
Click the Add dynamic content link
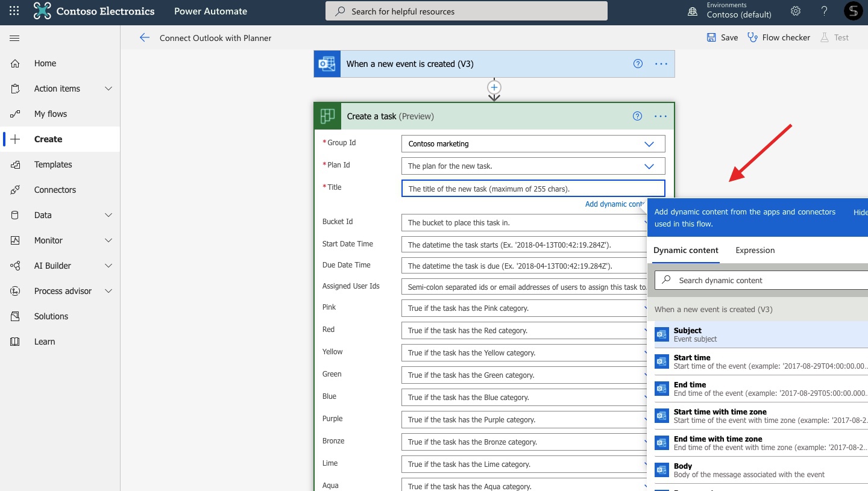pos(615,204)
